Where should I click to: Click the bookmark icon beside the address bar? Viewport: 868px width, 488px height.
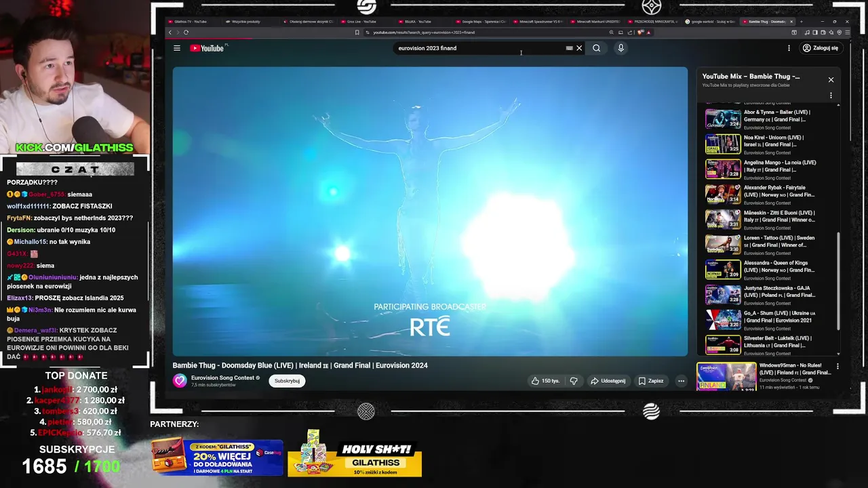pos(357,33)
